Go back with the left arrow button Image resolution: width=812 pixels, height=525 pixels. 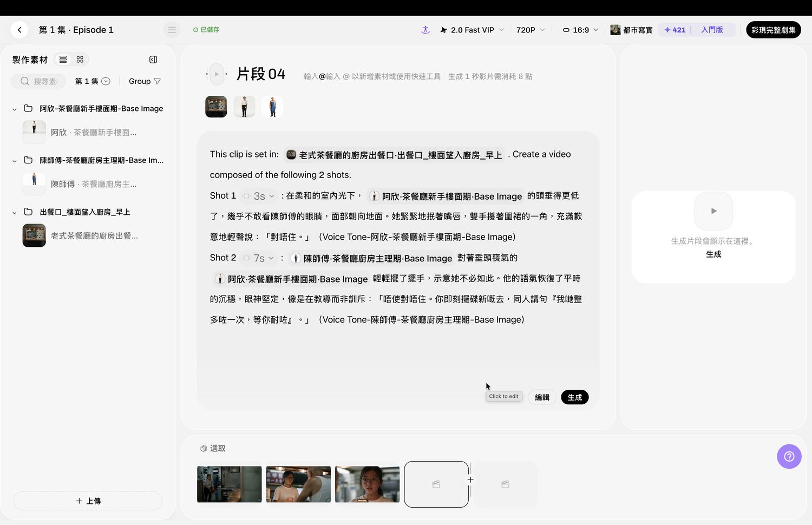[x=19, y=30]
